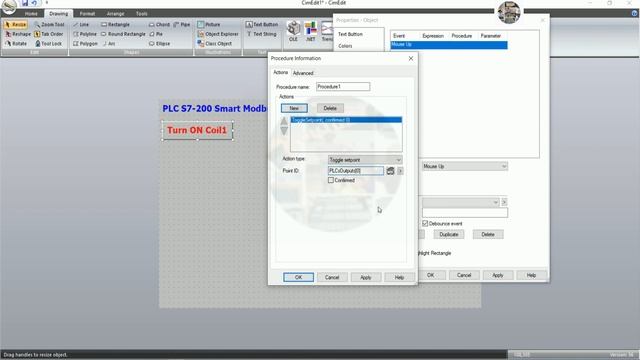The width and height of the screenshot is (640, 360).
Task: Open the Action type dropdown
Action: pos(365,160)
